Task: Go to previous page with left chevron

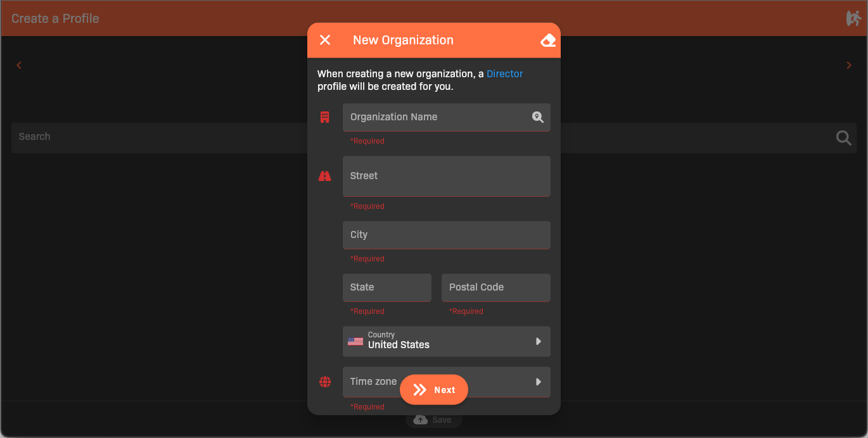Action: tap(19, 65)
